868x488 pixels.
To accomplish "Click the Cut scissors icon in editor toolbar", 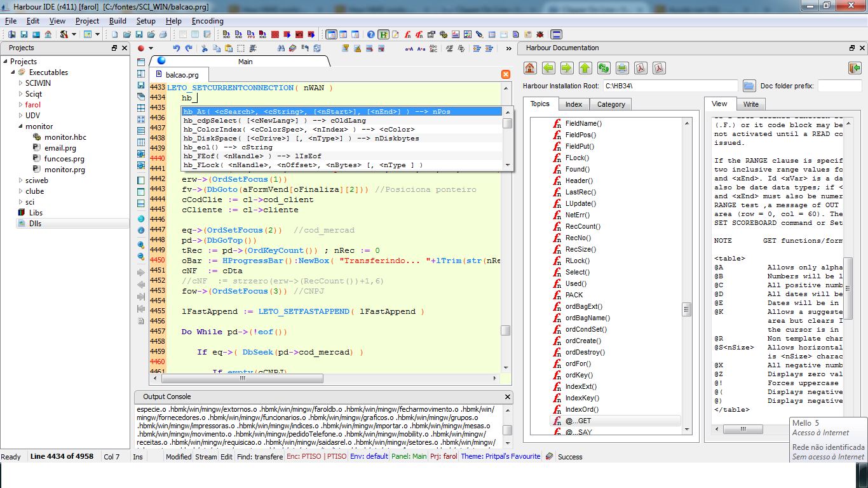I will [205, 48].
